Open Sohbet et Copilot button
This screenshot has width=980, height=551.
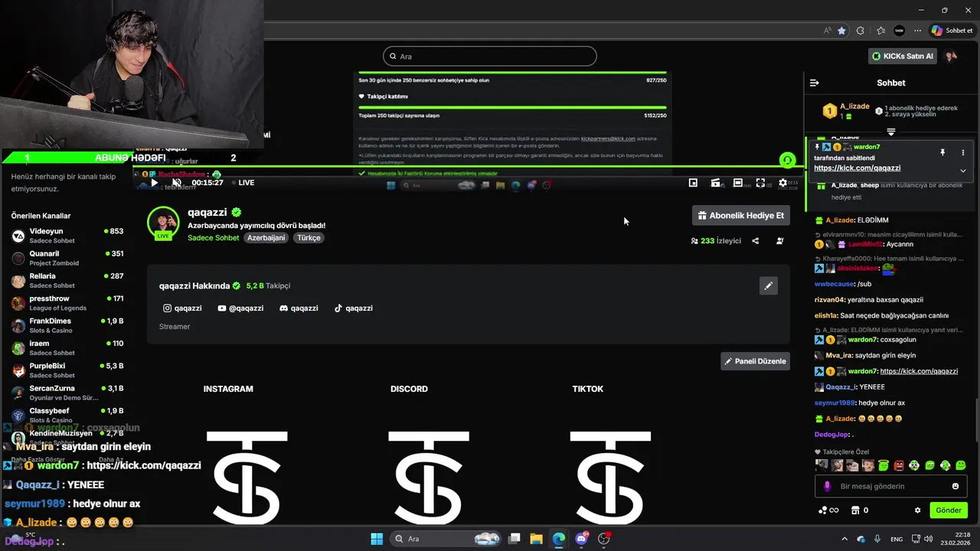[952, 31]
